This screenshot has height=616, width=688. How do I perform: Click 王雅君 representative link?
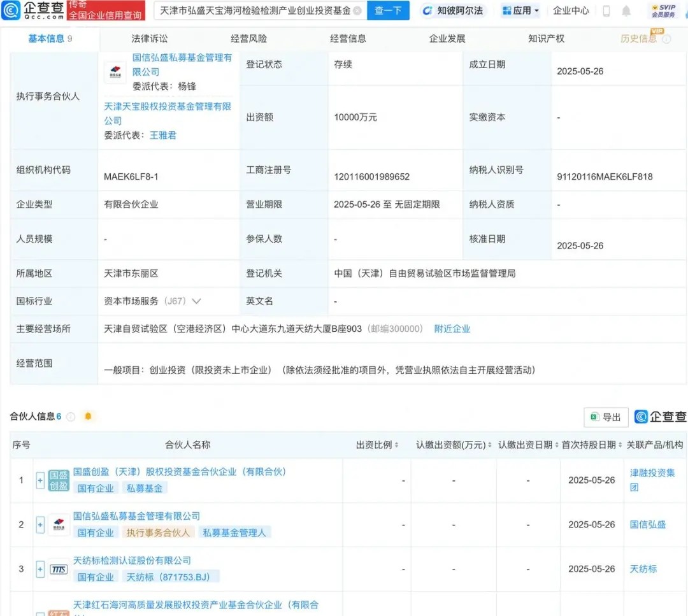pos(162,135)
